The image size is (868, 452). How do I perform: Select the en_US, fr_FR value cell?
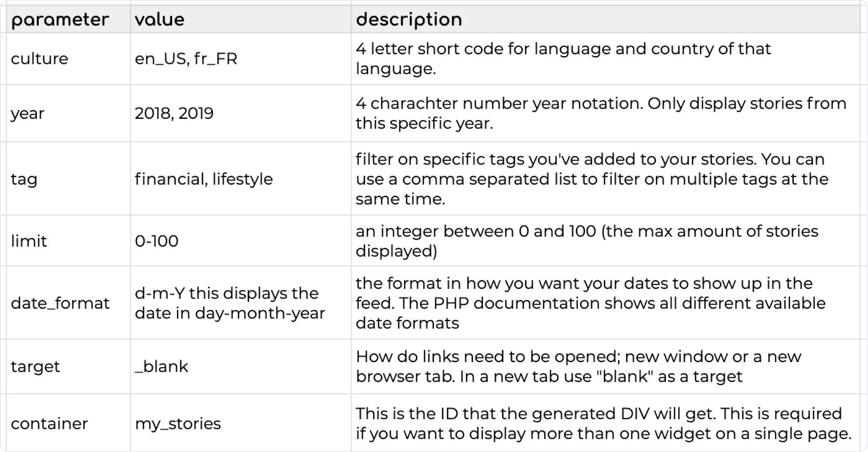(241, 59)
